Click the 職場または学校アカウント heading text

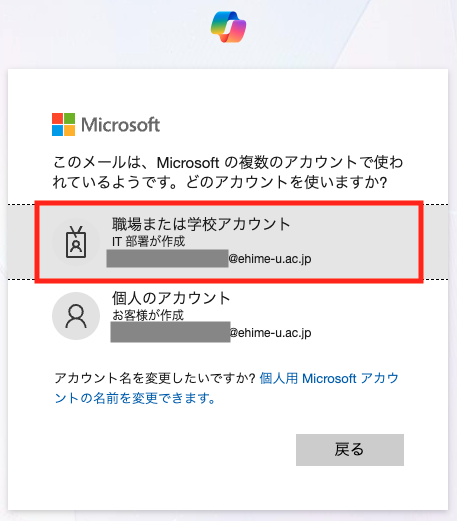pyautogui.click(x=201, y=224)
